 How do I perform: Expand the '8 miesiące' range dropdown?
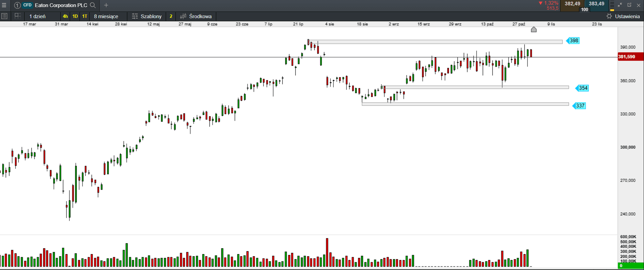106,16
